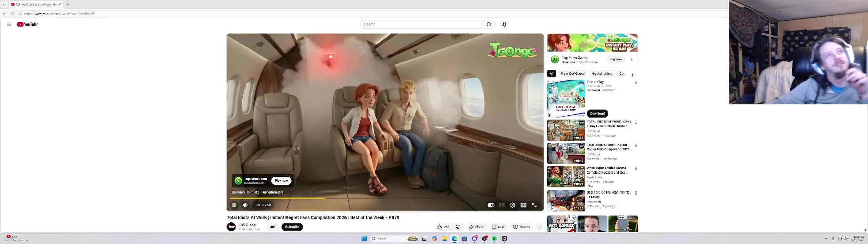Click Play now in sidebar Top Farm Game ad
868x244 pixels.
pos(616,59)
